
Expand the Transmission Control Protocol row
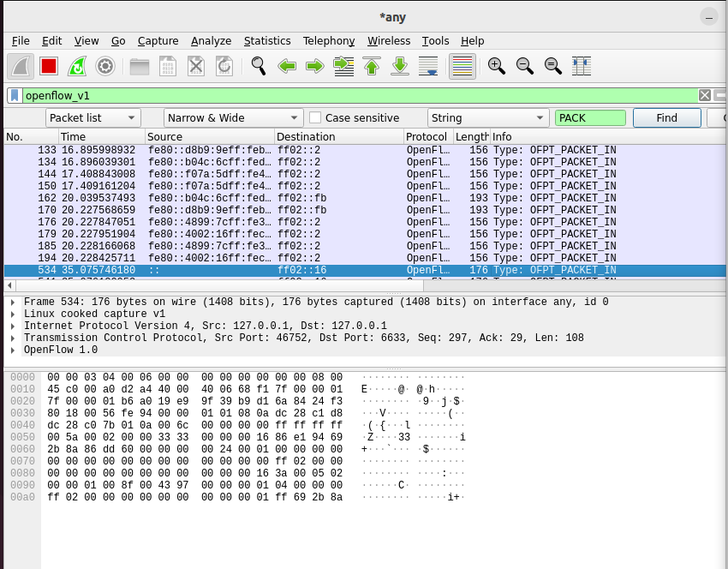13,338
